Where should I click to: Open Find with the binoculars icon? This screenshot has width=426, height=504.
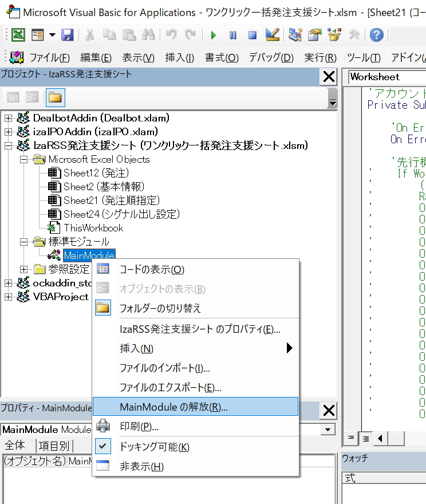(148, 35)
